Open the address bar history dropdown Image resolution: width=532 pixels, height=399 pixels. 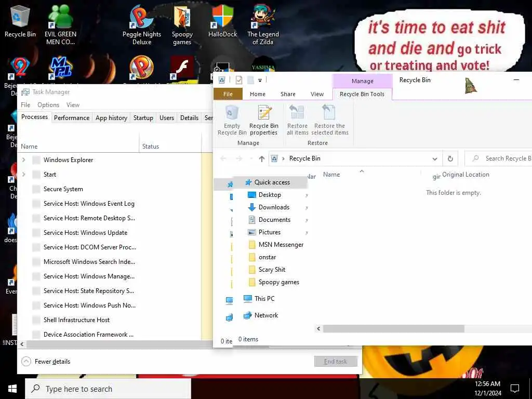435,159
